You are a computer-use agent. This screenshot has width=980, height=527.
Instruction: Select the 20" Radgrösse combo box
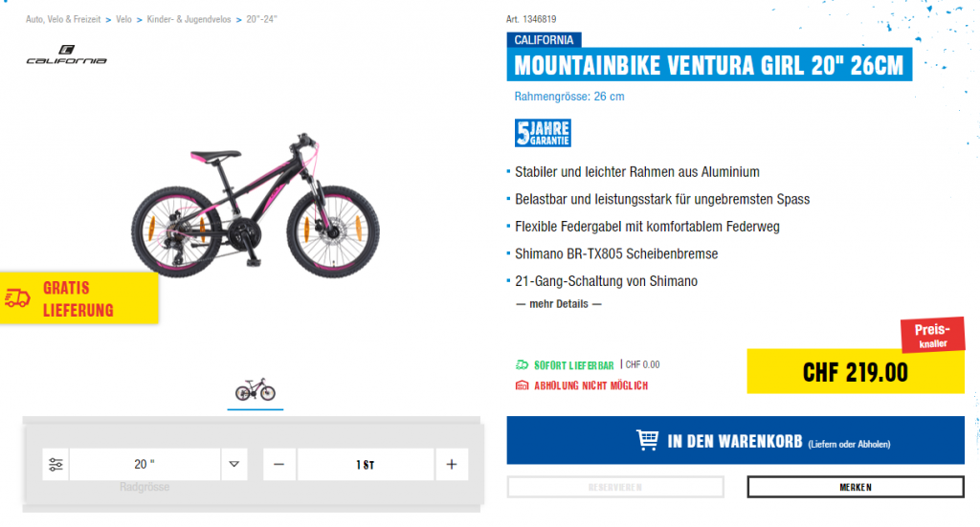pos(145,465)
